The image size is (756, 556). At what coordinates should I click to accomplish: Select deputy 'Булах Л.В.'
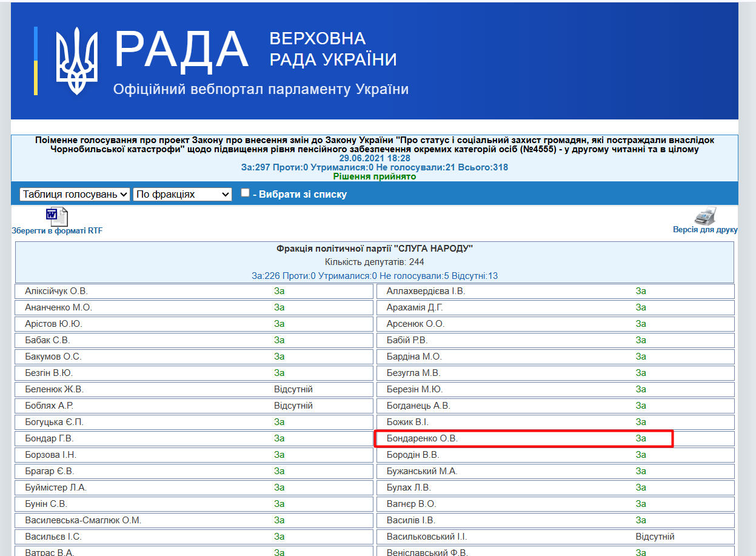tap(409, 487)
